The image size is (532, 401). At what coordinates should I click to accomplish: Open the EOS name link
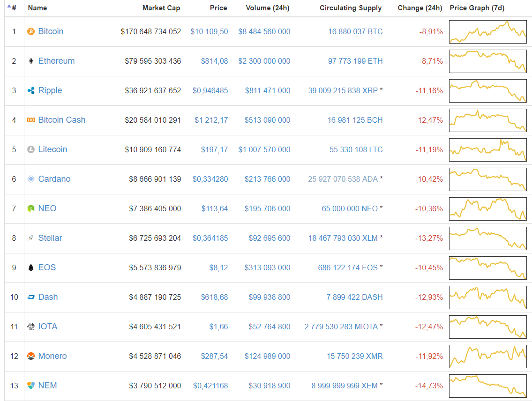(x=47, y=267)
